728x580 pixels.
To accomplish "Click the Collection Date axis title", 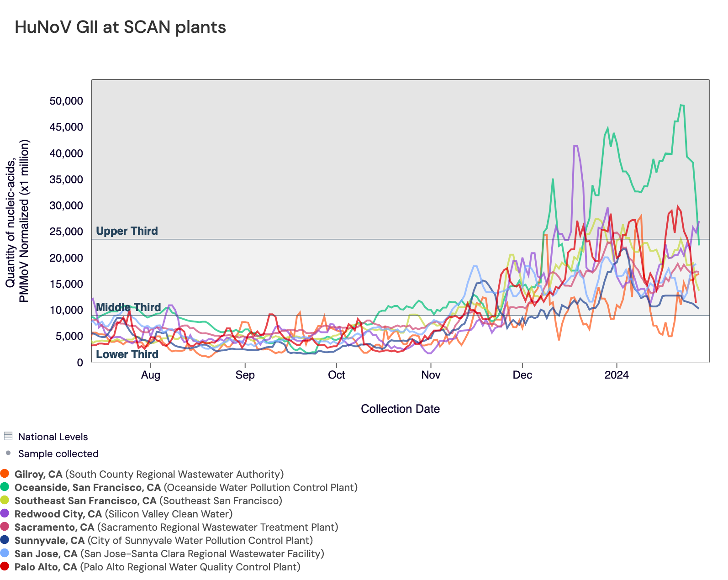I will 400,409.
